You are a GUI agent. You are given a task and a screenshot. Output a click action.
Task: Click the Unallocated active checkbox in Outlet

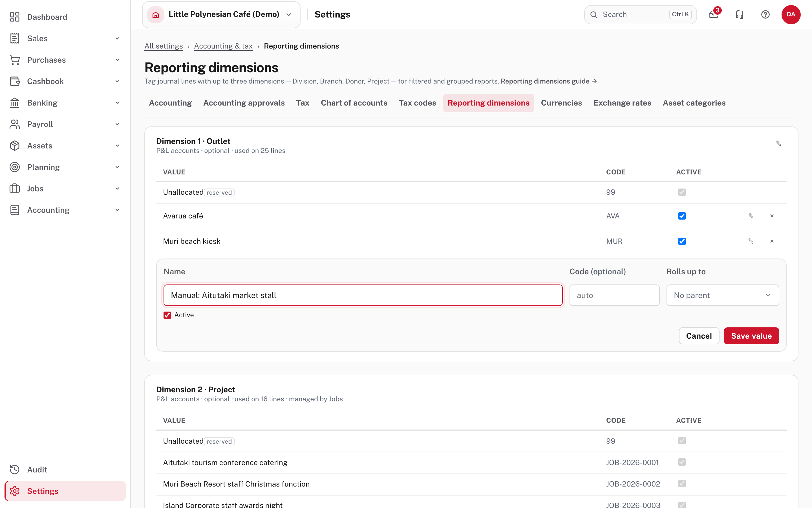click(x=682, y=192)
